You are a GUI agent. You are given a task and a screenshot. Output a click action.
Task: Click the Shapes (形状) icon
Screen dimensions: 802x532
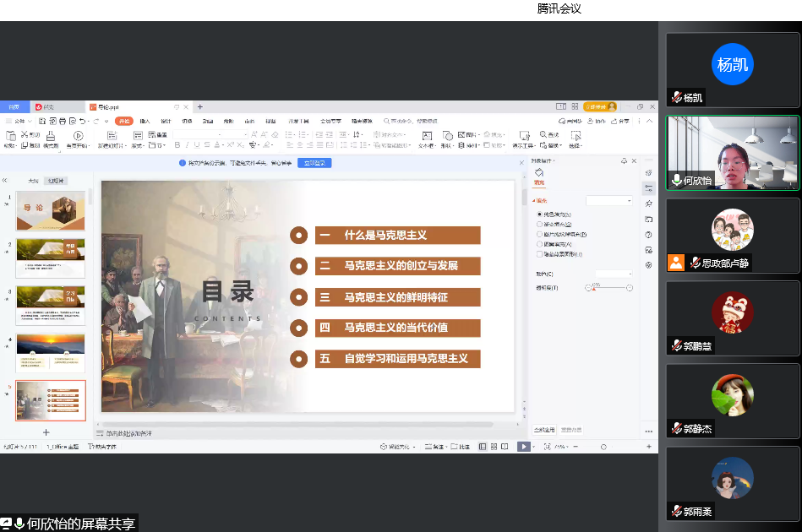pyautogui.click(x=448, y=135)
